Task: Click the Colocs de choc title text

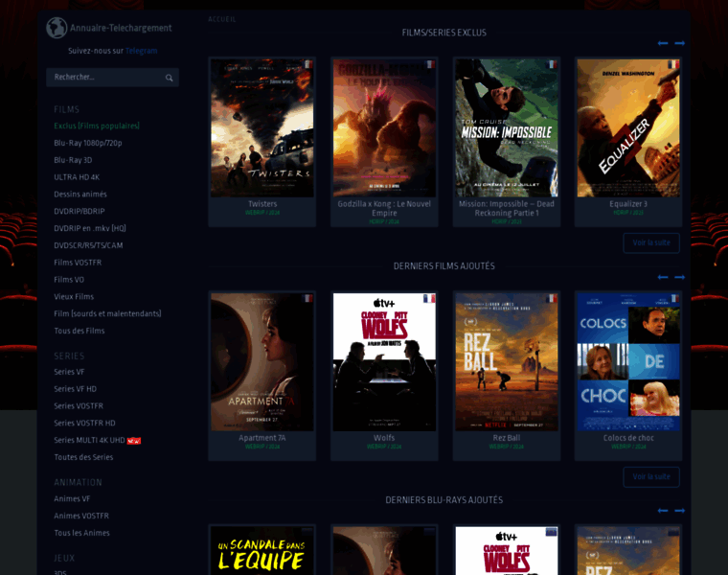Action: pyautogui.click(x=628, y=438)
